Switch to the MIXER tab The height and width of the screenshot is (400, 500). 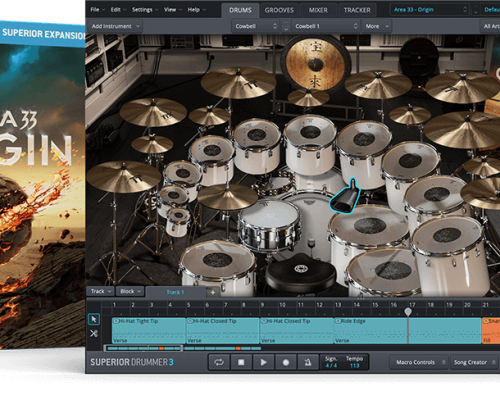tap(318, 10)
